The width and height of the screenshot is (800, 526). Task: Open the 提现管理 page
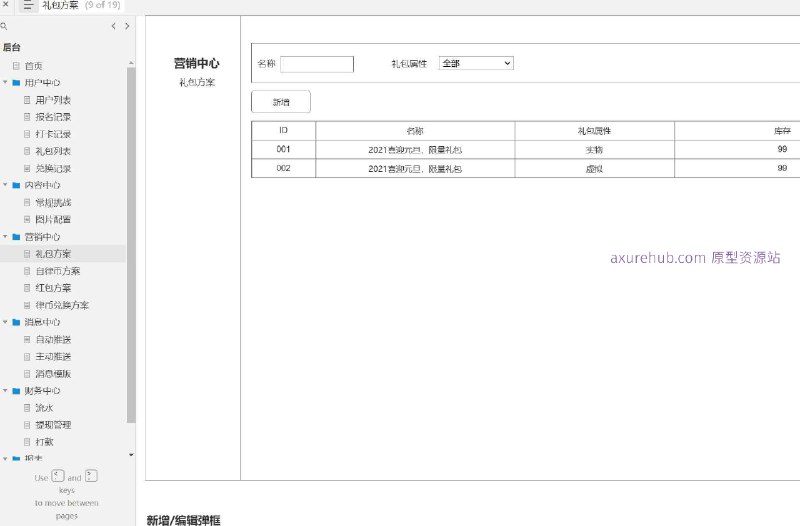[x=53, y=424]
